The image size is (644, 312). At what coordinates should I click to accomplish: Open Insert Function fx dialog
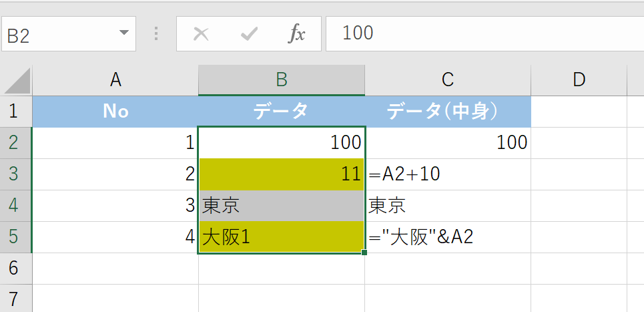[x=296, y=34]
